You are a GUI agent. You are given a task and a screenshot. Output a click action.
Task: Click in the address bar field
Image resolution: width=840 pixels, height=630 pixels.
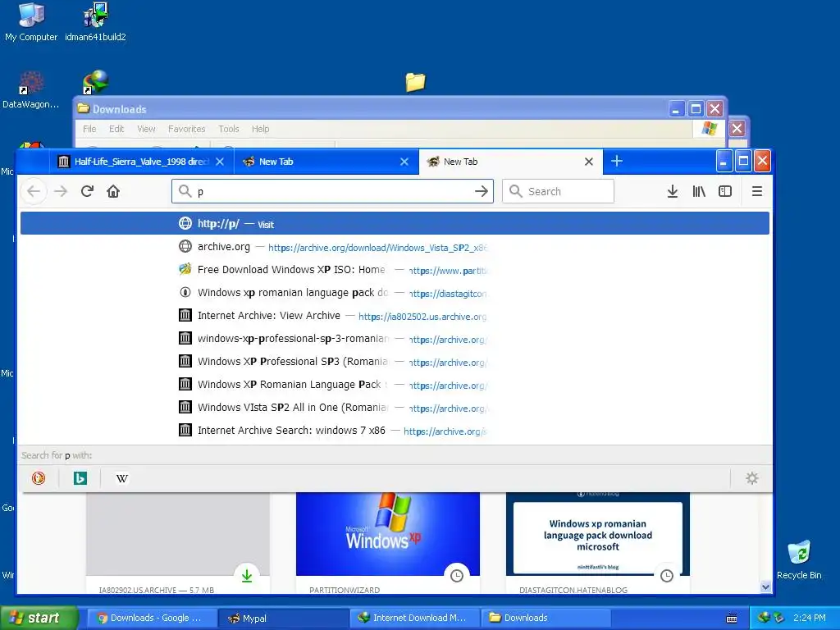[332, 191]
